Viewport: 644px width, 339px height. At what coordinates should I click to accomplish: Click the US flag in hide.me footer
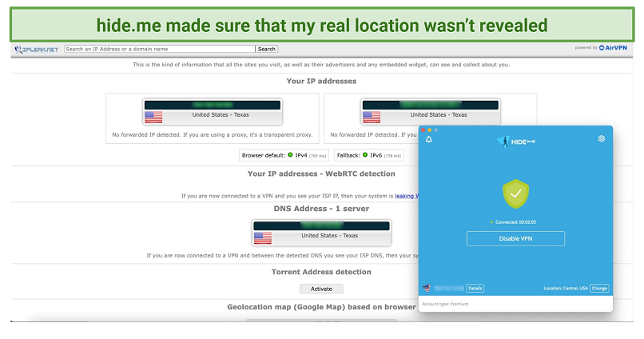(427, 288)
